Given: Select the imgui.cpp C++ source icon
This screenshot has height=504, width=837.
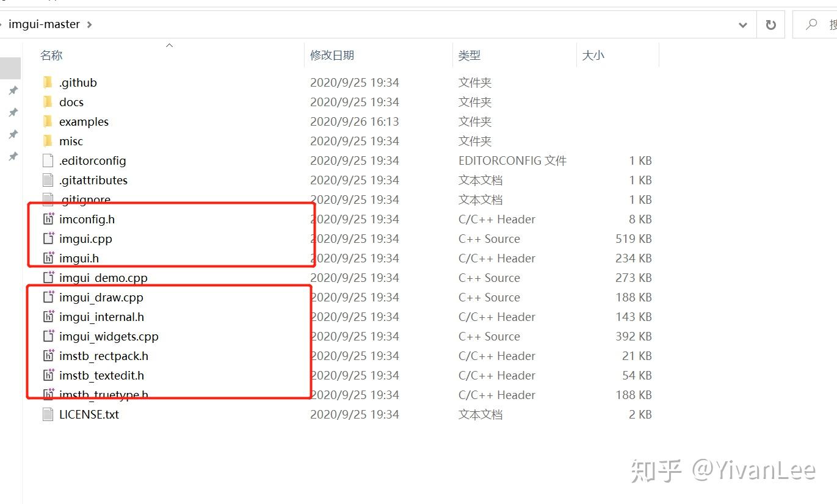Looking at the screenshot, I should tap(48, 239).
